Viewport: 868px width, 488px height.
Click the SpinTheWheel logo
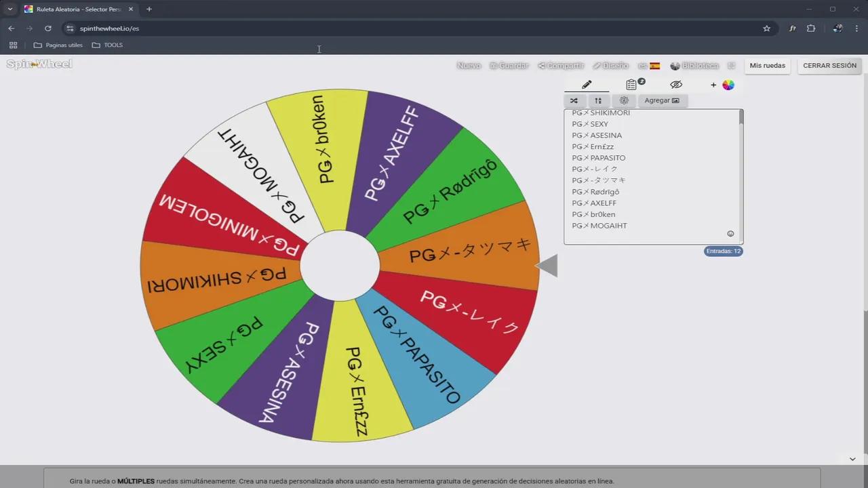coord(39,64)
